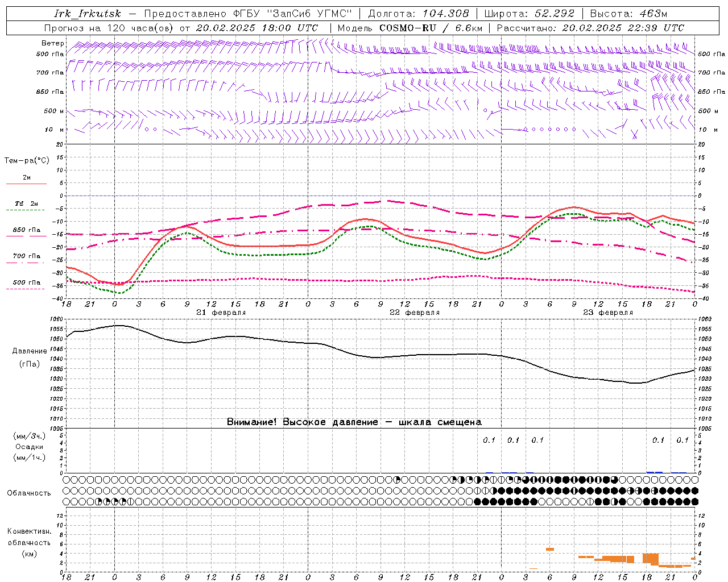Click the '(мм/3ч.)' precipitation unit label

pos(30,436)
